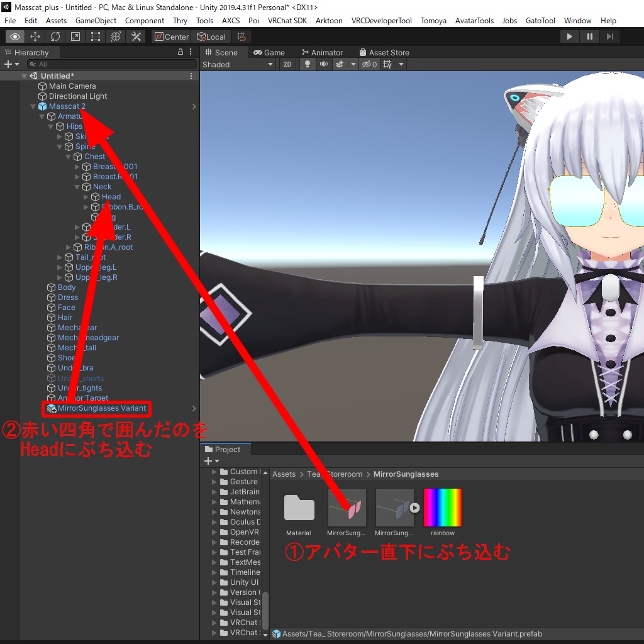644x644 pixels.
Task: Start Play mode
Action: [569, 36]
